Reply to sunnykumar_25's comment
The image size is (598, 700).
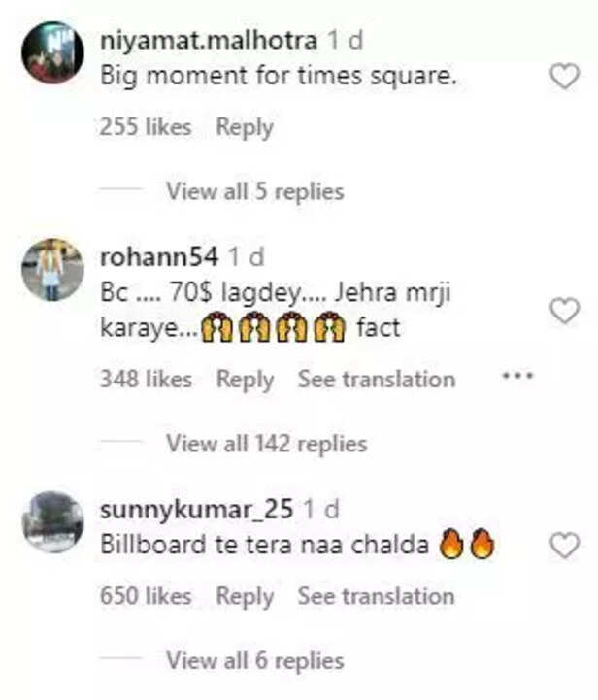tap(245, 596)
